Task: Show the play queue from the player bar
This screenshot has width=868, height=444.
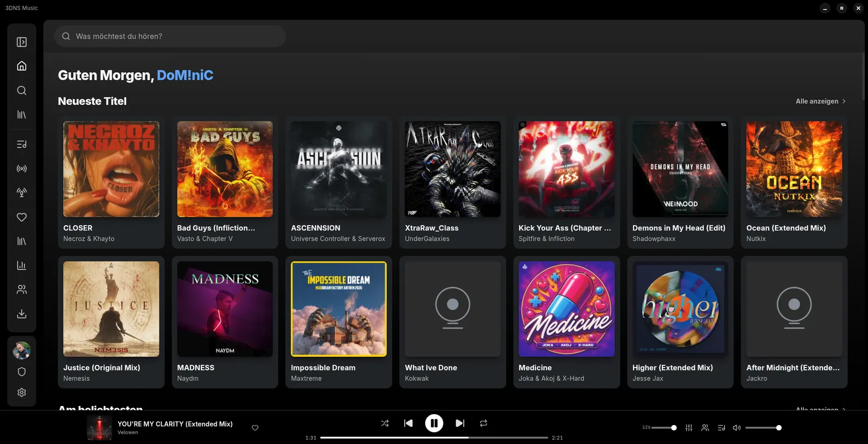Action: [x=722, y=428]
